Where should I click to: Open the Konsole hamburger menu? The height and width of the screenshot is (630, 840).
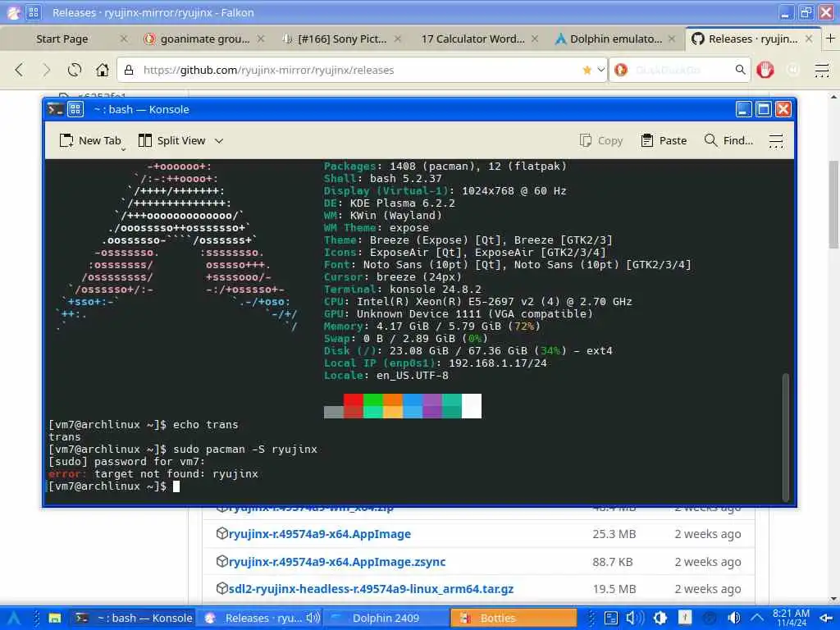point(776,140)
